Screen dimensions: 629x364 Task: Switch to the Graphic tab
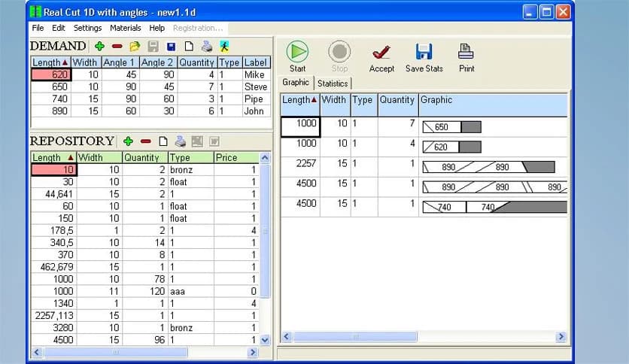point(296,82)
